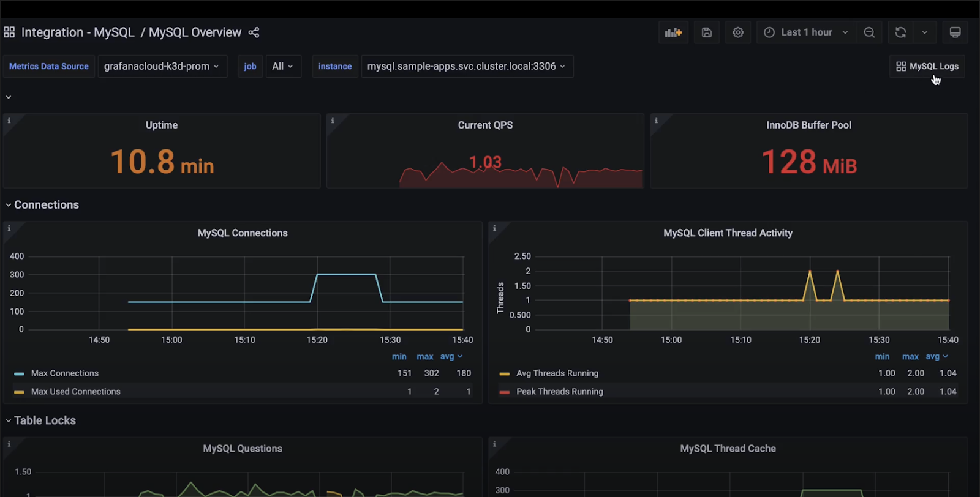Image resolution: width=980 pixels, height=497 pixels.
Task: Click the MySQL Overview dashboard title
Action: click(195, 32)
